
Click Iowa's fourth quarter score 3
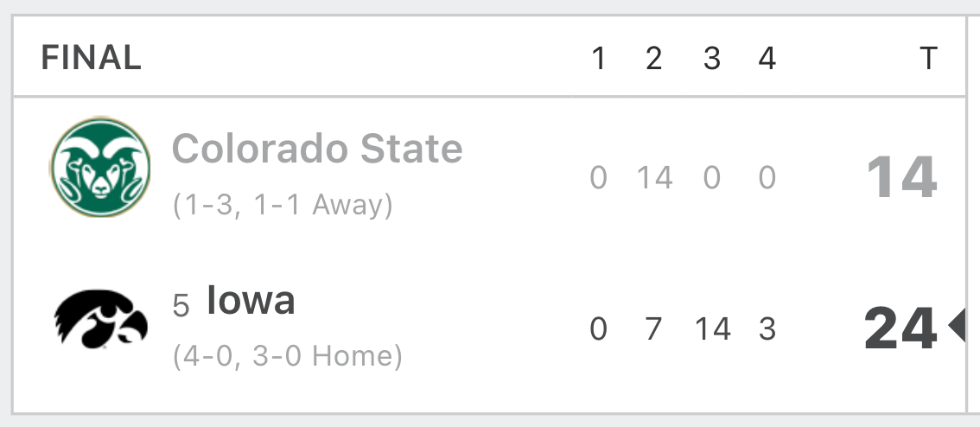(767, 328)
